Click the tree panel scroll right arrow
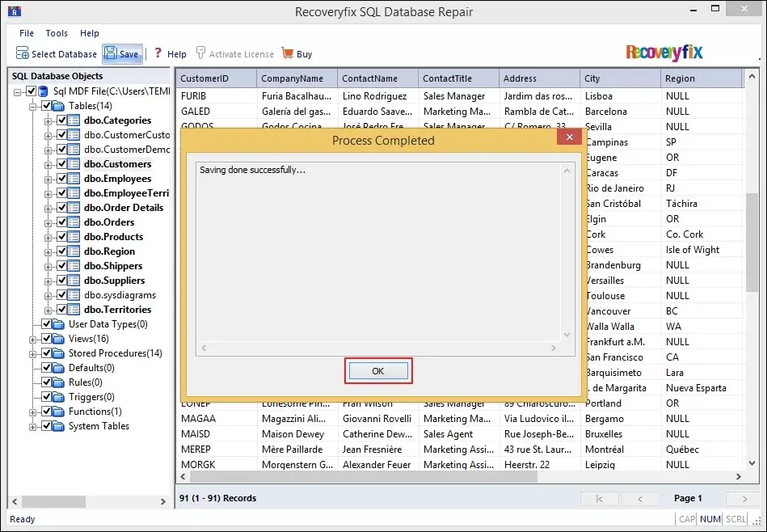This screenshot has width=767, height=532. click(163, 501)
